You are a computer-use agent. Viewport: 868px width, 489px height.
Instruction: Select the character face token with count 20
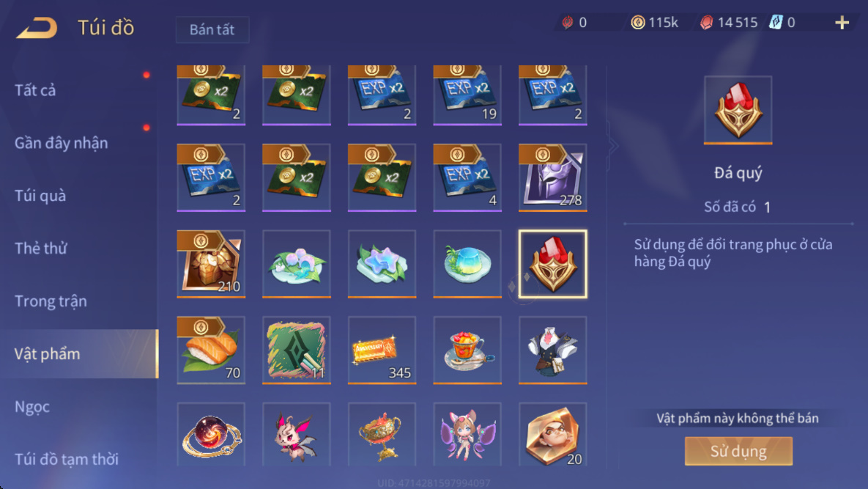[x=552, y=434]
